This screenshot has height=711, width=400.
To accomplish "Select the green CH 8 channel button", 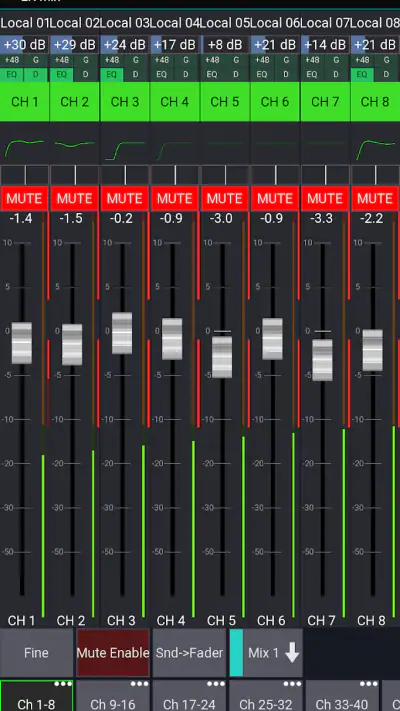I will tap(375, 102).
